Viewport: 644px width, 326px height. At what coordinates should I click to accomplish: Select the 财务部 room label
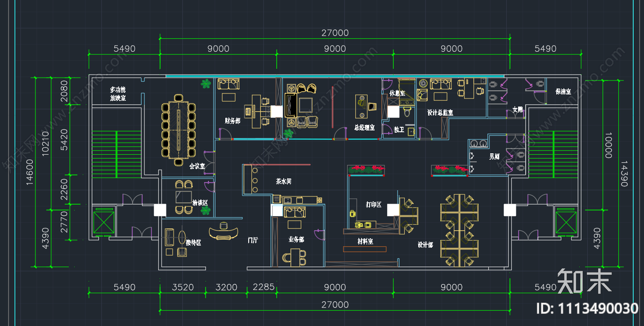(x=233, y=121)
